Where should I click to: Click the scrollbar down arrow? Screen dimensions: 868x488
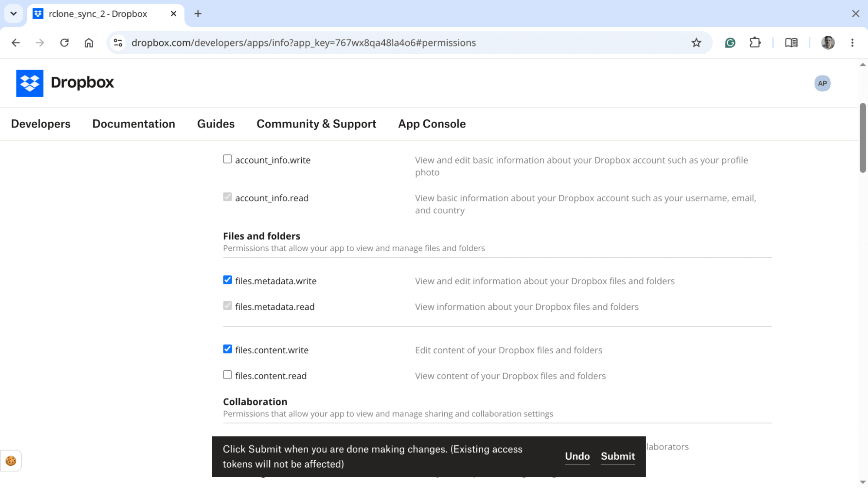[863, 482]
